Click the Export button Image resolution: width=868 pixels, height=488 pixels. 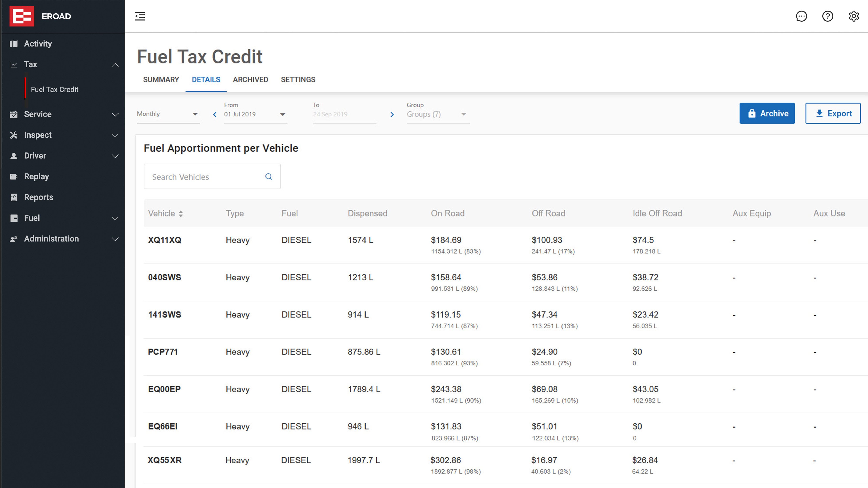pos(833,113)
